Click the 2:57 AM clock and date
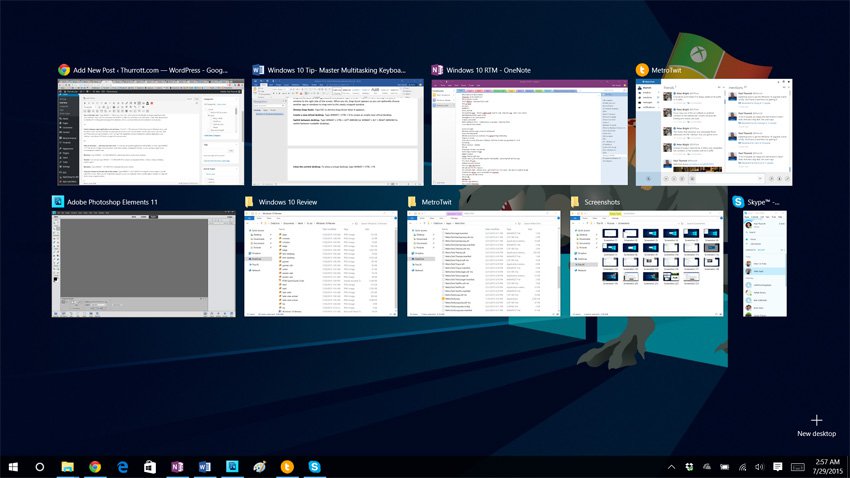The height and width of the screenshot is (478, 850). 827,467
